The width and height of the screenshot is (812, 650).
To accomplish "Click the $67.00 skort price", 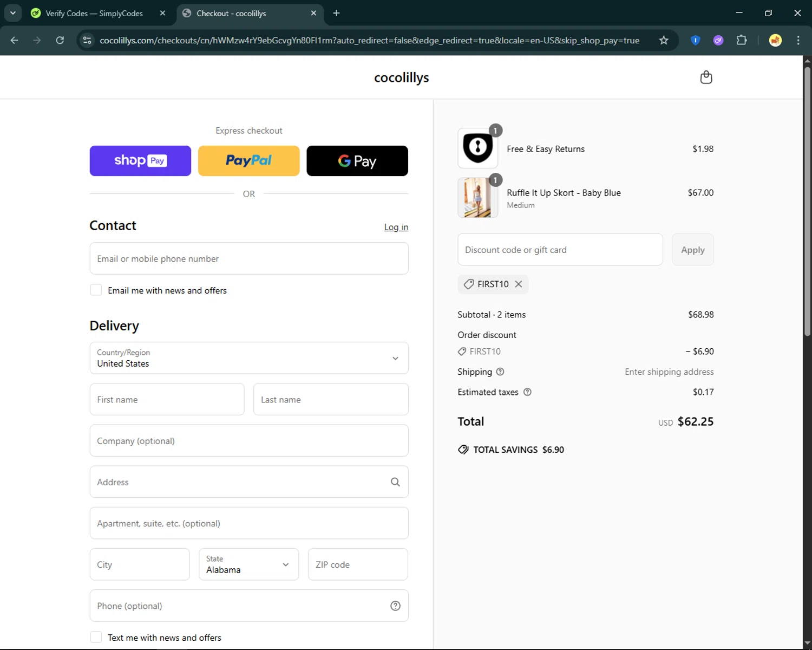I will (700, 193).
